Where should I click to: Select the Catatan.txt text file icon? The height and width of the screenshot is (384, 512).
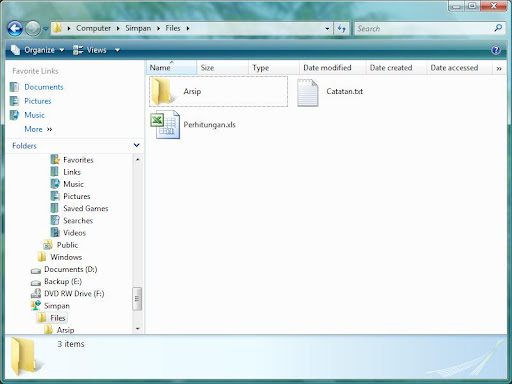[307, 92]
